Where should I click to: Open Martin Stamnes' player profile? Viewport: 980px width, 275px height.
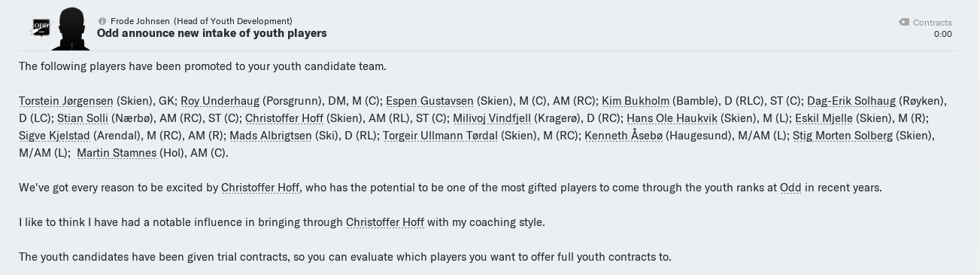(117, 153)
